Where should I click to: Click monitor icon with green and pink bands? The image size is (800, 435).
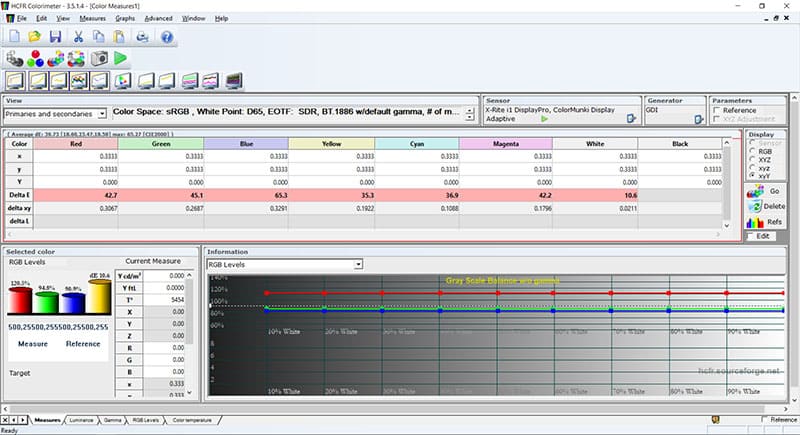[x=189, y=81]
